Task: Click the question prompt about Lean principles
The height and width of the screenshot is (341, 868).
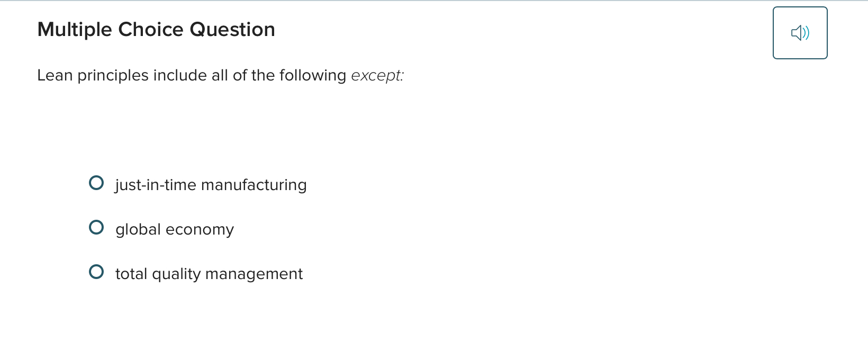Action: coord(220,75)
